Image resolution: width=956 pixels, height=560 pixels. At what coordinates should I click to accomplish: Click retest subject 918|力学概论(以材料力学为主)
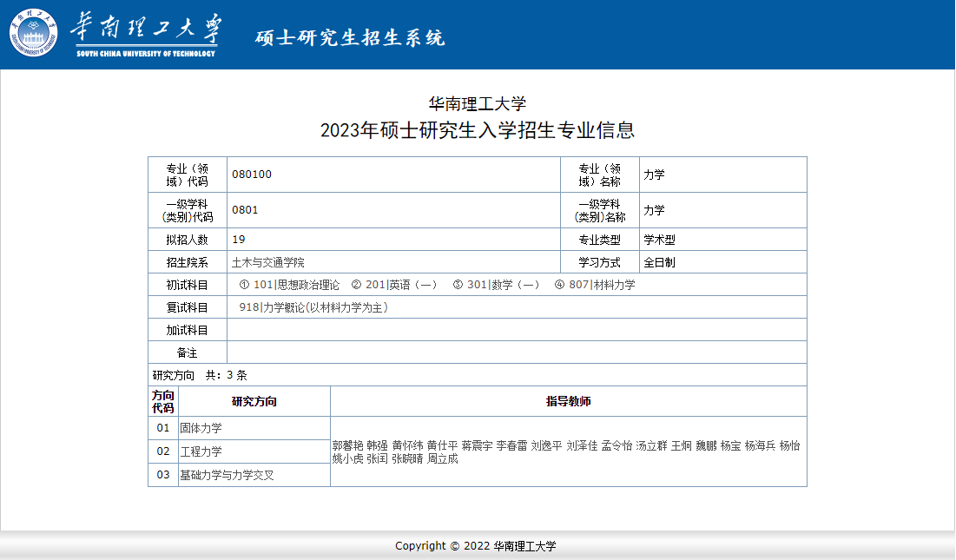tap(313, 307)
